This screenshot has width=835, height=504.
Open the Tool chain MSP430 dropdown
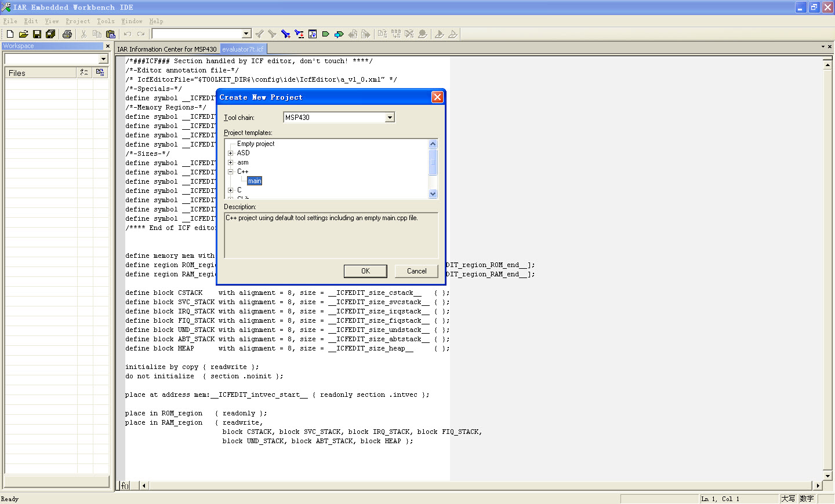coord(390,118)
